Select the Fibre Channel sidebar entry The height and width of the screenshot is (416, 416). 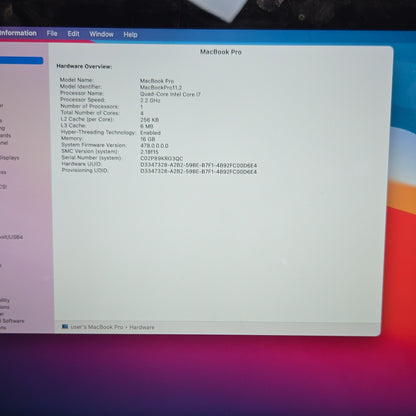(4, 143)
